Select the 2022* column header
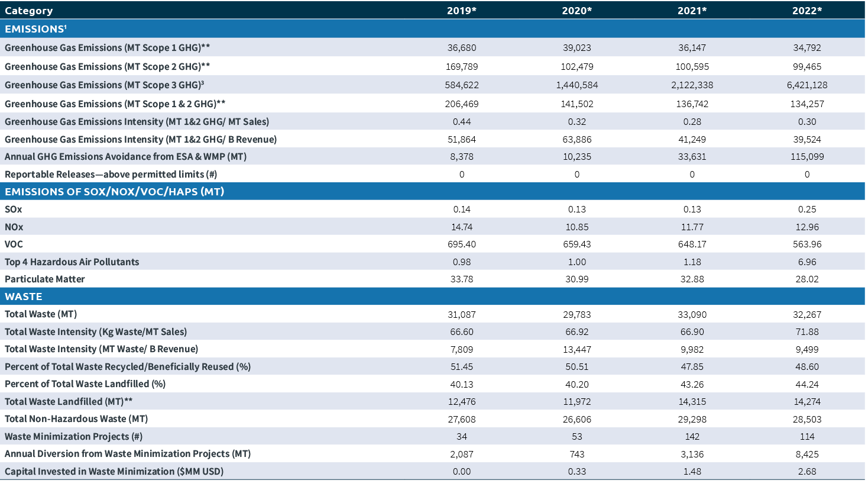The image size is (868, 493). [x=807, y=11]
